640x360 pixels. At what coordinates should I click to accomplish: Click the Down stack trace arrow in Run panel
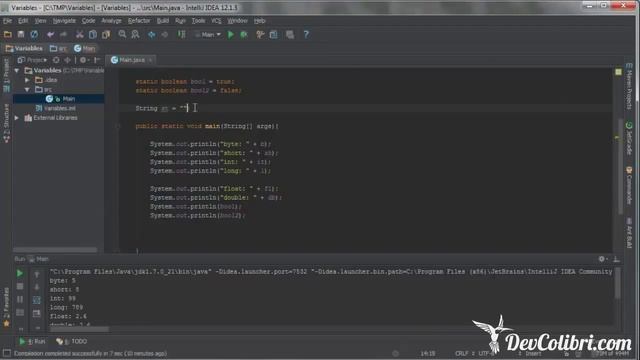[37, 287]
